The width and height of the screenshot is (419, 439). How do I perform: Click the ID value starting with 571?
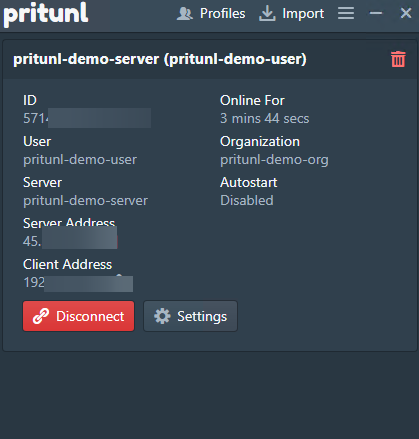click(x=87, y=118)
